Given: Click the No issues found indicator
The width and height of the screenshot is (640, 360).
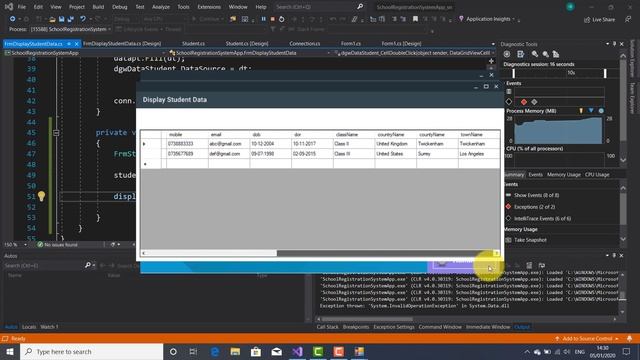Looking at the screenshot, I should (57, 244).
